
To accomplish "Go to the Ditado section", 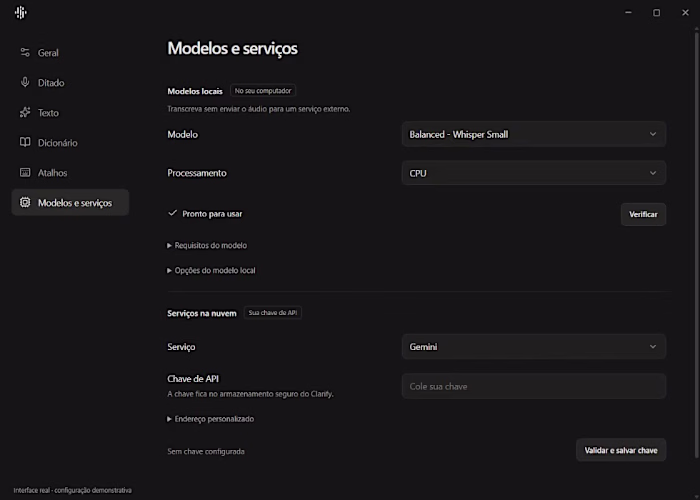I will [x=71, y=83].
